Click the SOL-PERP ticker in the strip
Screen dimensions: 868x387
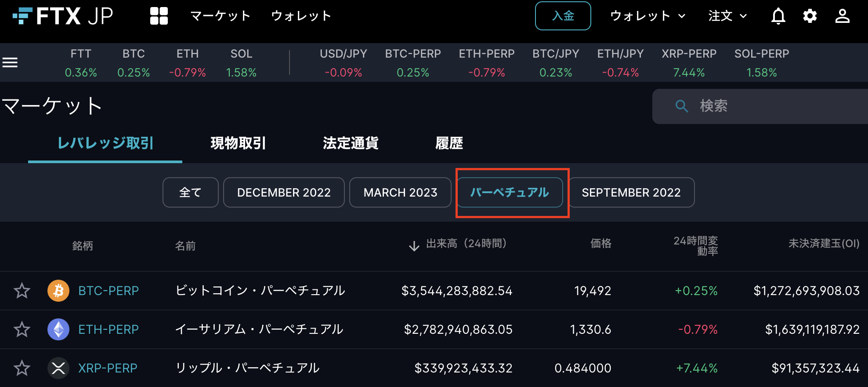pyautogui.click(x=762, y=63)
